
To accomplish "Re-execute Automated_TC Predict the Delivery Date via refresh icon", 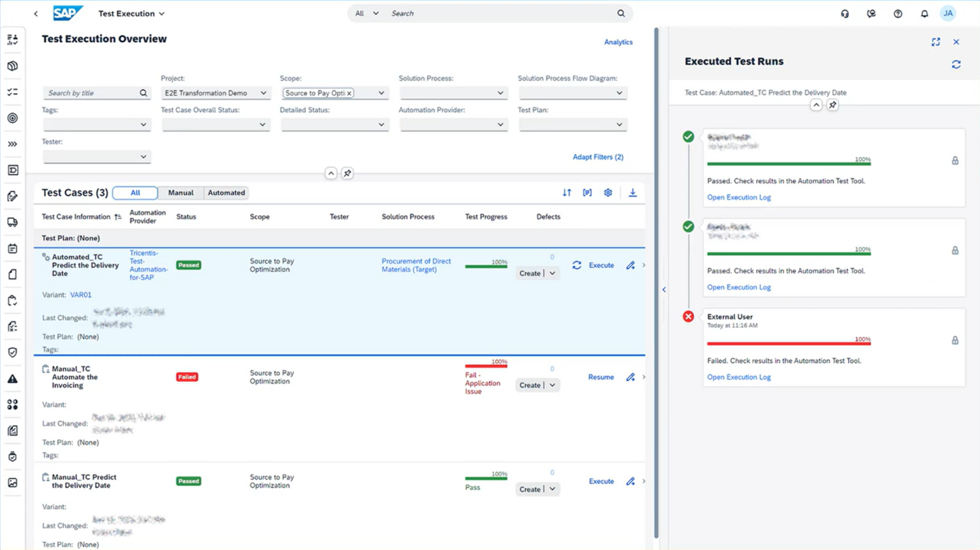I will coord(578,265).
